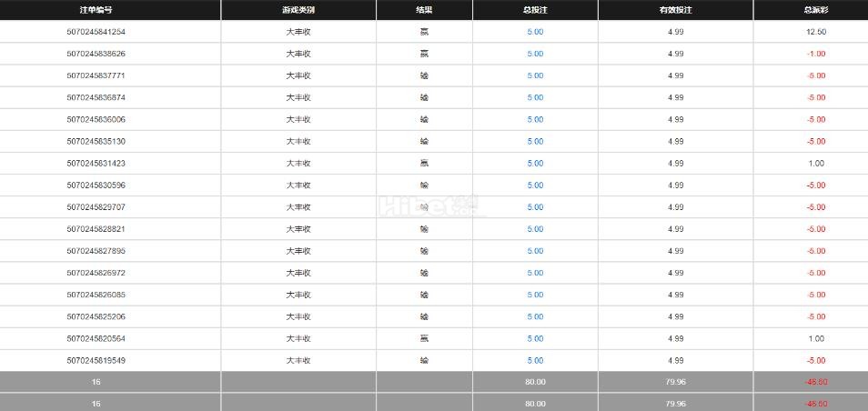Click the 12.50 payout value
This screenshot has height=411, width=868.
coord(815,32)
